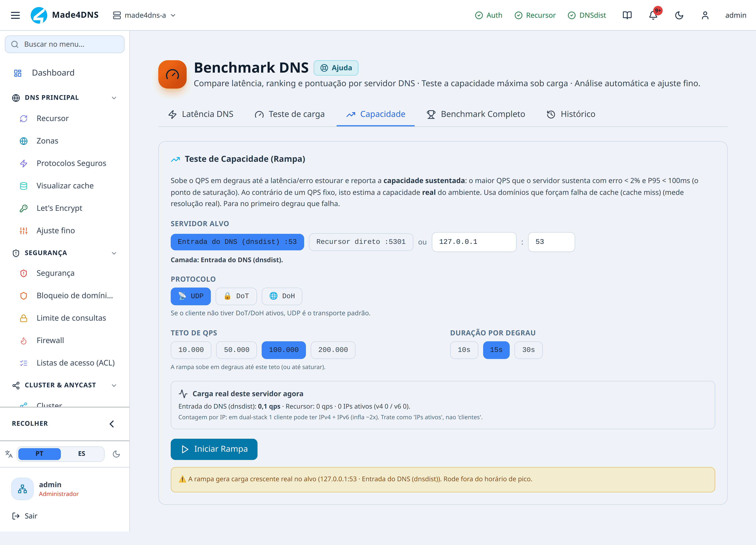
Task: Click Sair to log out
Action: point(25,516)
